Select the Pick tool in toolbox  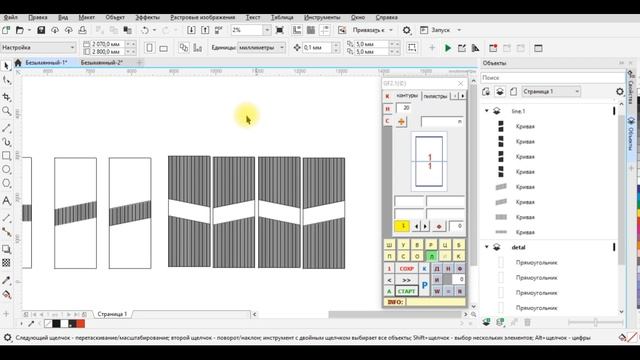[6, 65]
